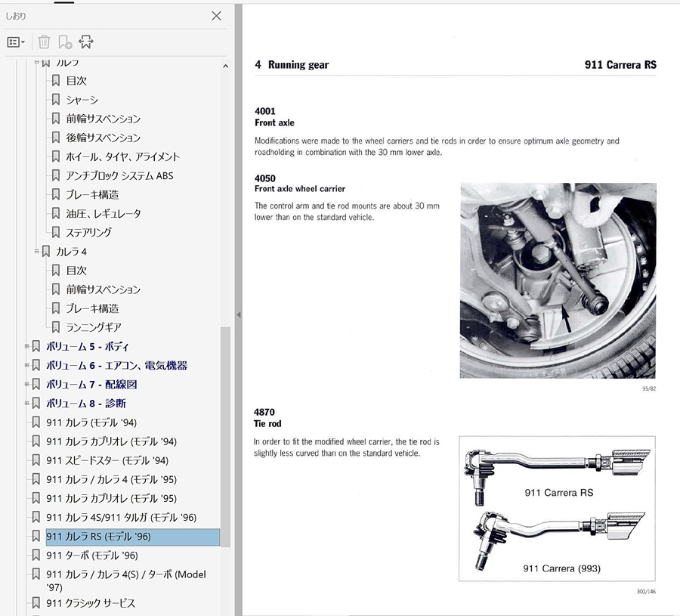Click the tie rod comparison diagram

pyautogui.click(x=558, y=509)
